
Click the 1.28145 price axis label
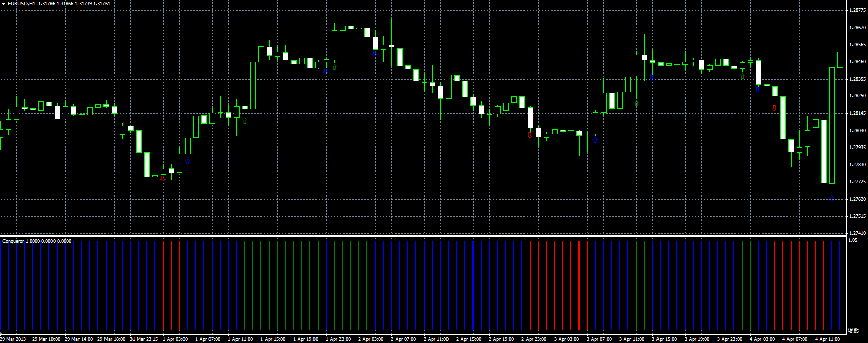point(858,113)
